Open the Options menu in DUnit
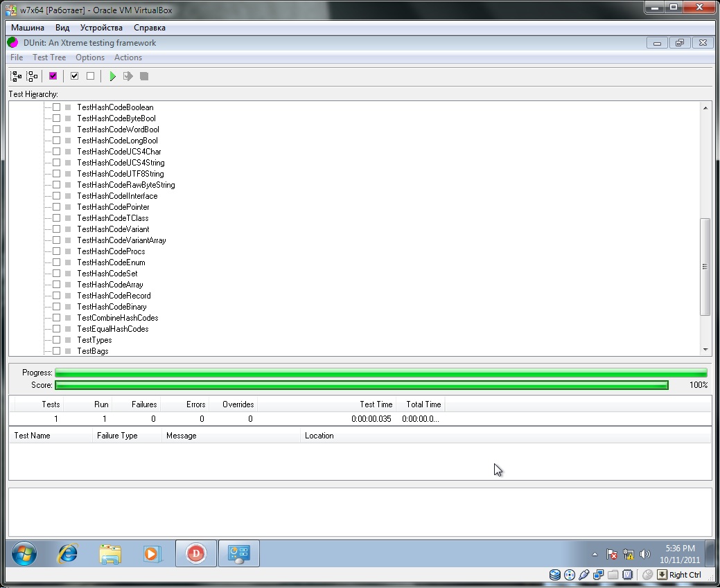This screenshot has height=588, width=720. coord(90,57)
